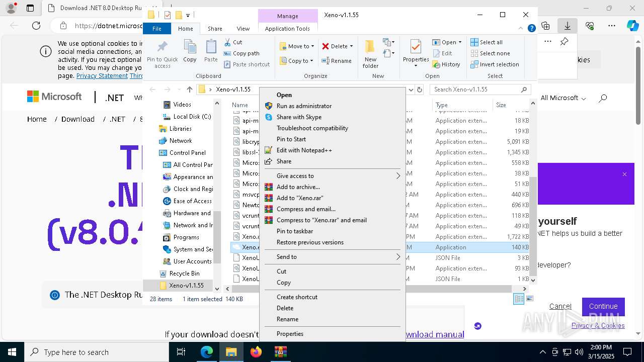Expand the address bar history dropdown
Image resolution: width=644 pixels, height=362 pixels.
(x=411, y=89)
